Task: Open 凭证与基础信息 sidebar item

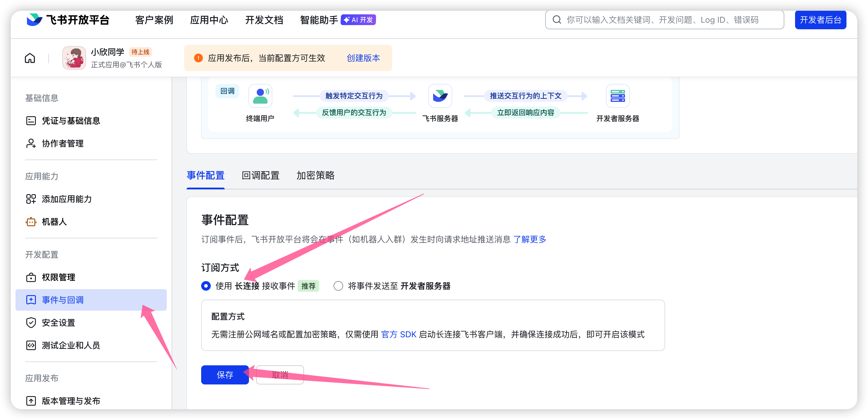Action: 71,121
